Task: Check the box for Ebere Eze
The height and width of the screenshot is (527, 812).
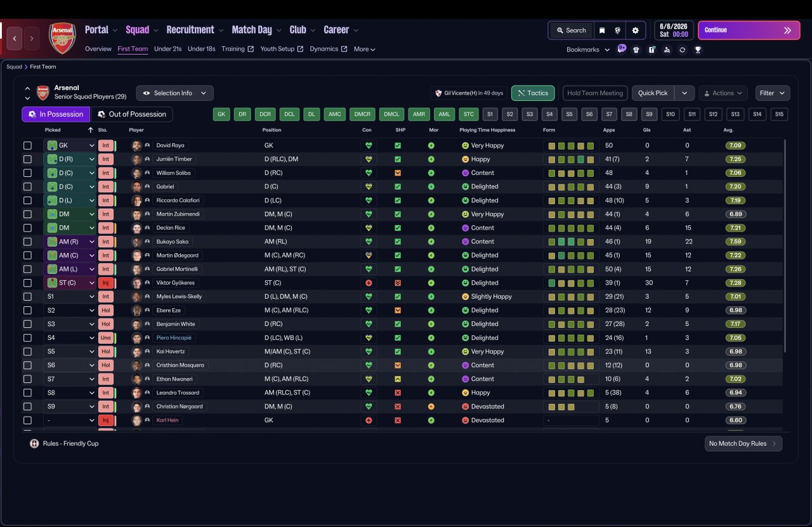Action: (27, 310)
